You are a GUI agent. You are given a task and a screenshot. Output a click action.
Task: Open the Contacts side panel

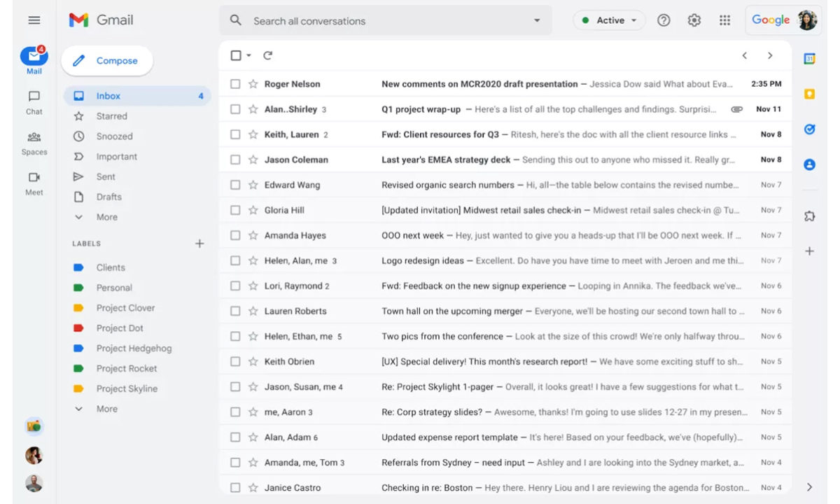click(809, 164)
